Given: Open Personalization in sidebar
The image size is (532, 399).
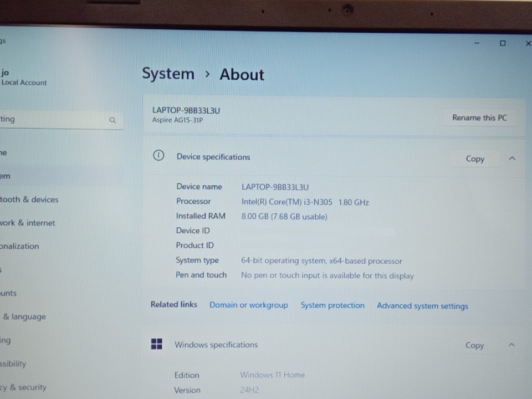Looking at the screenshot, I should [20, 246].
